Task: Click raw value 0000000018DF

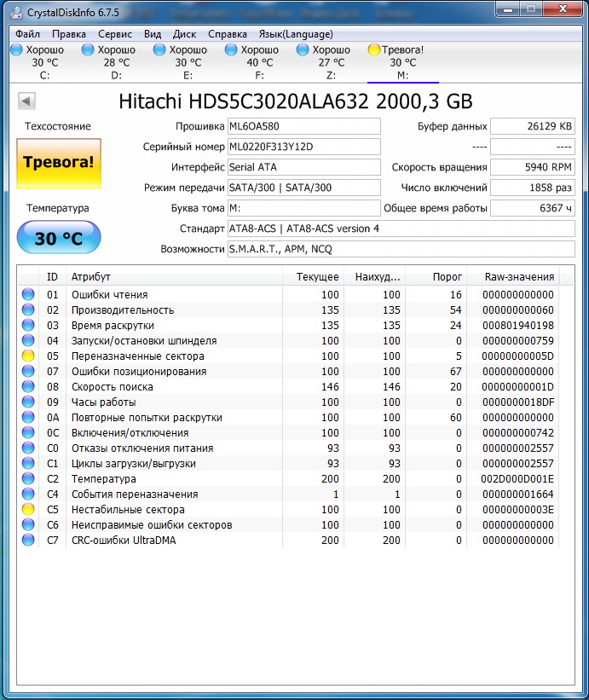Action: (518, 402)
